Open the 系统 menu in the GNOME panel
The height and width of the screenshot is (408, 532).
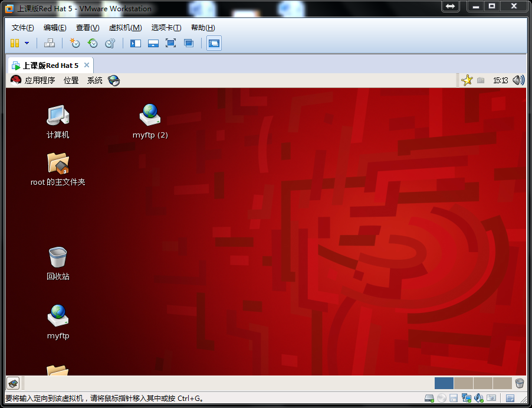pyautogui.click(x=94, y=80)
